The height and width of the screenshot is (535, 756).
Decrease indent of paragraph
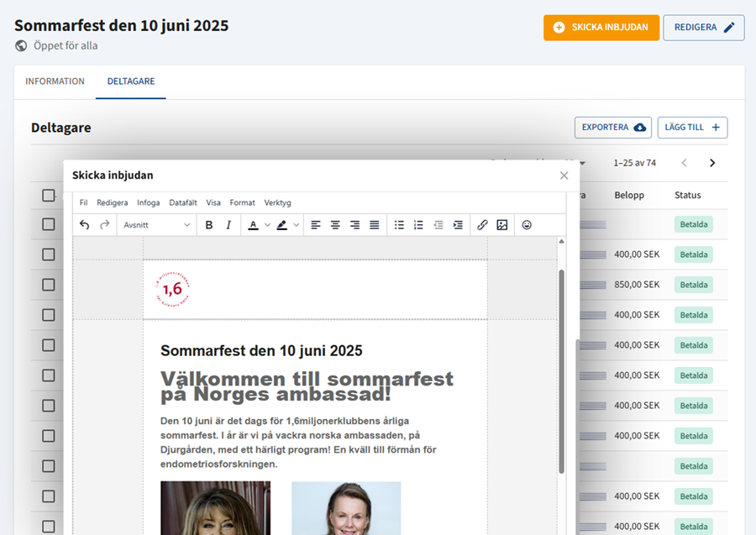click(438, 225)
